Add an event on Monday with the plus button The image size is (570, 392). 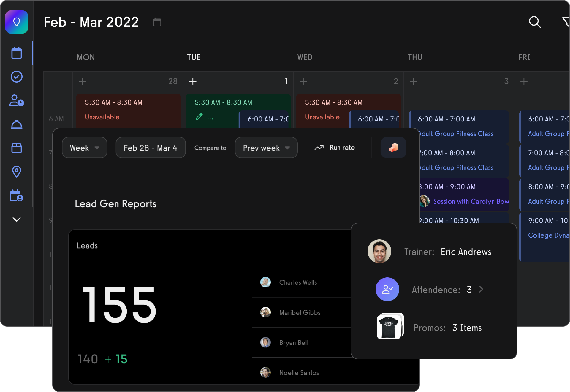pyautogui.click(x=82, y=81)
